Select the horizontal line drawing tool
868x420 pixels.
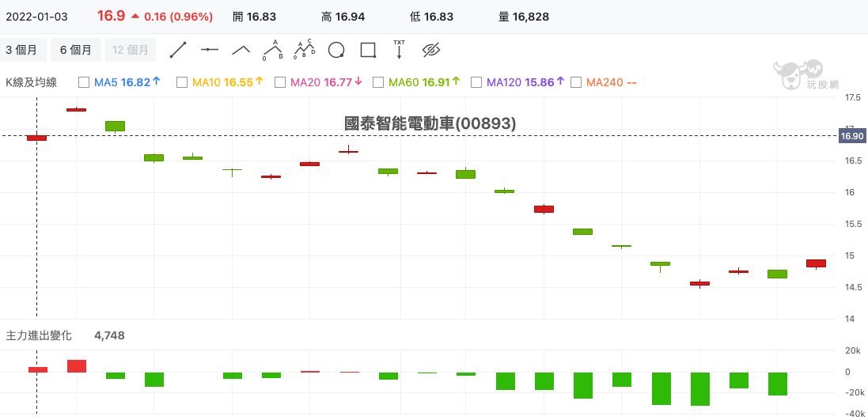coord(209,50)
